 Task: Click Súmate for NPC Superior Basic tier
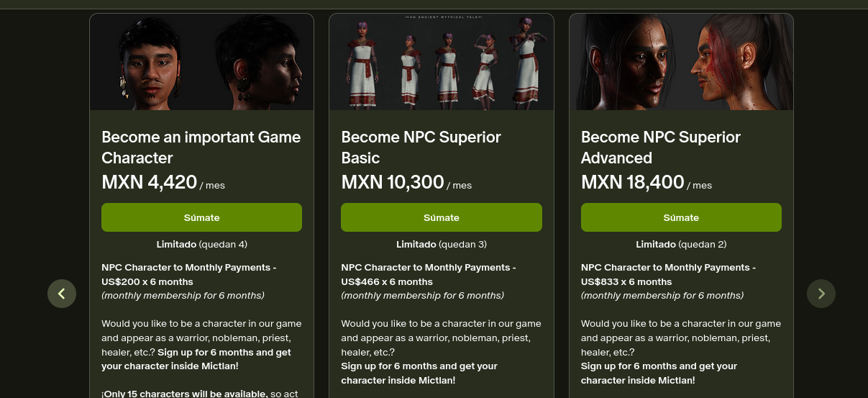(441, 217)
